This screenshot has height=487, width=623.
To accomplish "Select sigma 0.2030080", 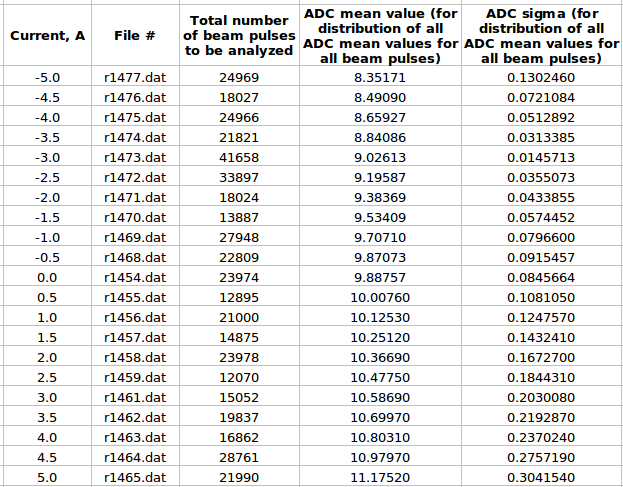I will 542,398.
